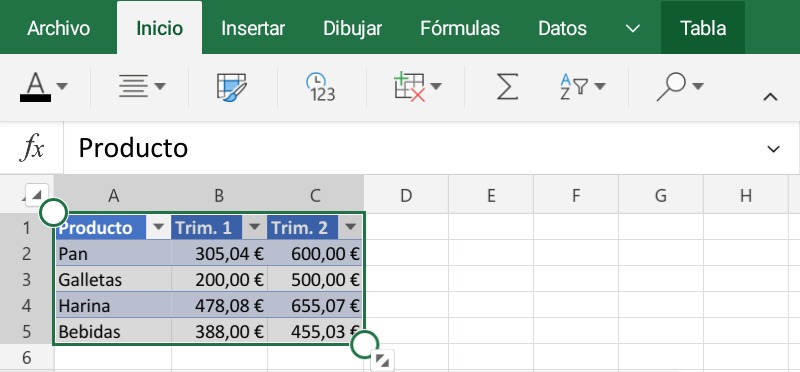
Task: Select column F header
Action: click(576, 195)
